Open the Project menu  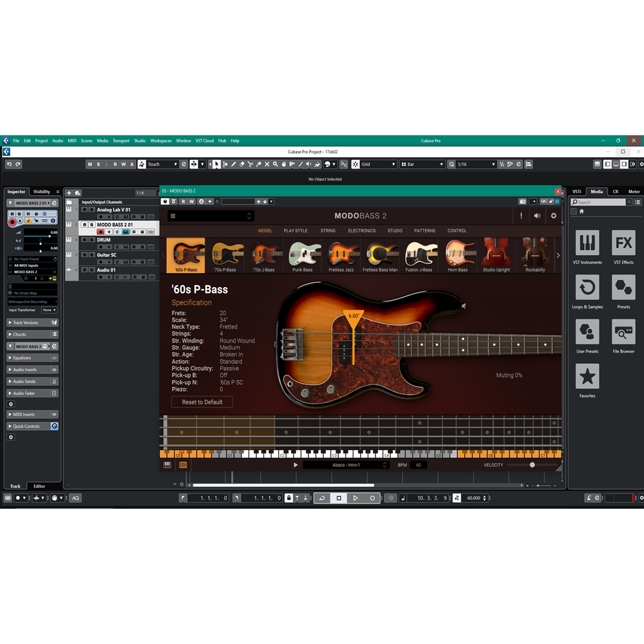[x=41, y=141]
